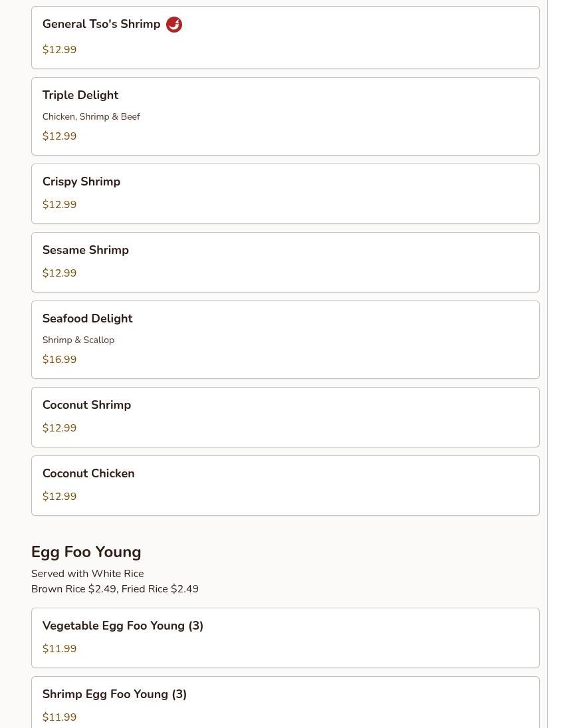Image resolution: width=561 pixels, height=728 pixels.
Task: Click the Served with White Rice note
Action: tap(87, 574)
